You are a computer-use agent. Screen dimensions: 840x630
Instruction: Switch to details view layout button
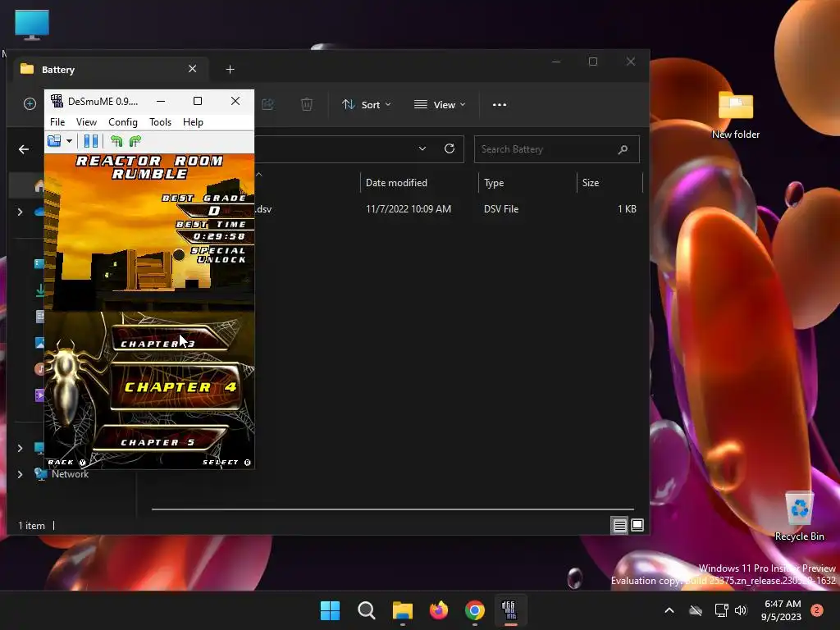point(620,526)
